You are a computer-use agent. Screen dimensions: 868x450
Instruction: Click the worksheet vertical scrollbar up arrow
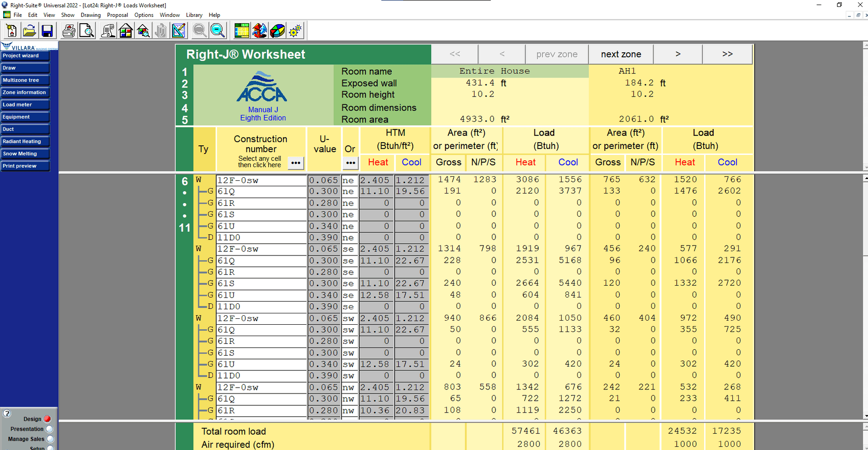(x=865, y=179)
